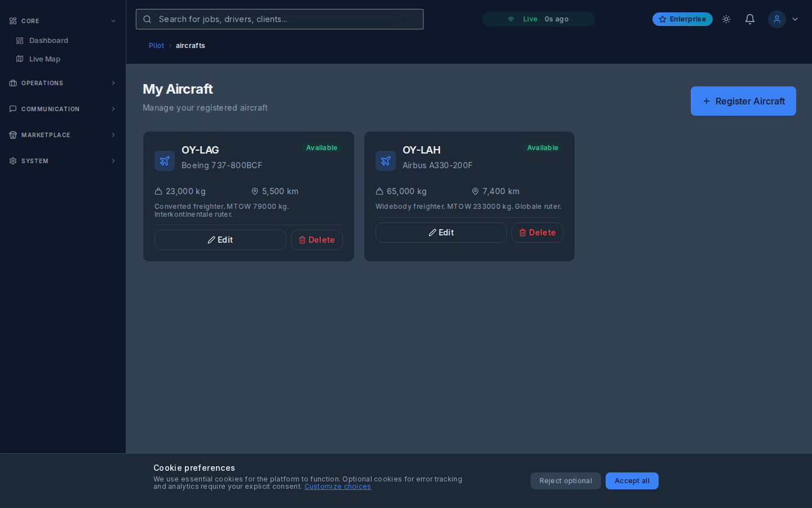Click the user avatar icon

pos(777,19)
